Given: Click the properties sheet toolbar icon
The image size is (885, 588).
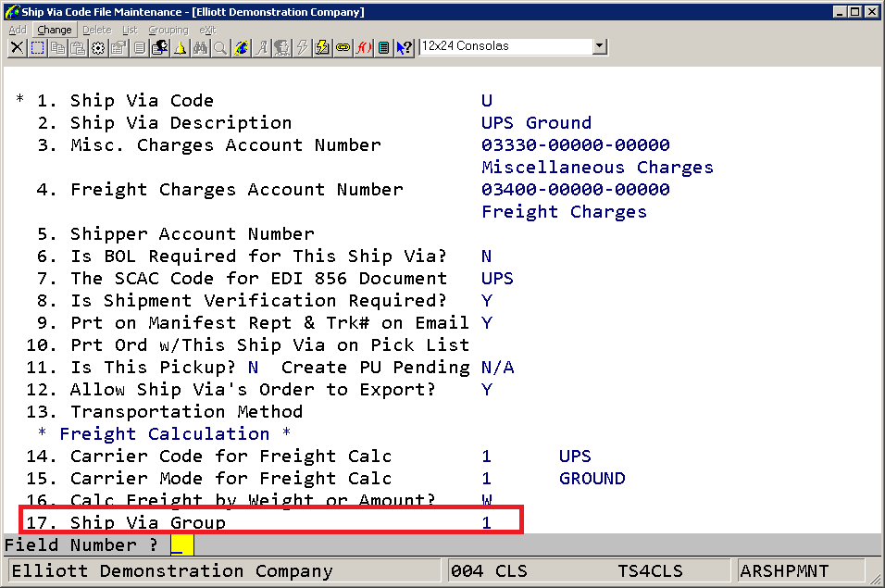Looking at the screenshot, I should pos(119,48).
